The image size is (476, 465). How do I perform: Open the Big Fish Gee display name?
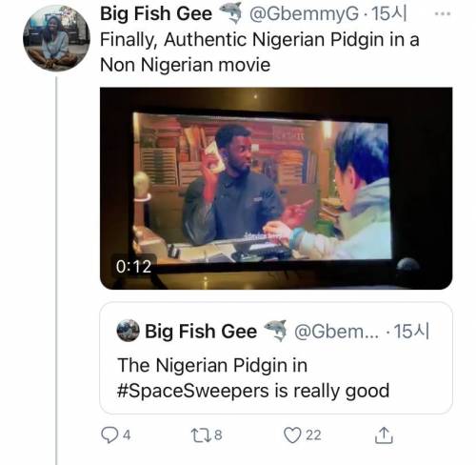(x=156, y=13)
